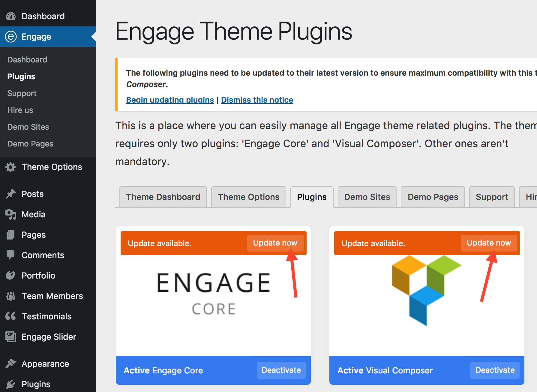Click the Testimonials quote-mark icon
The height and width of the screenshot is (392, 537).
click(x=11, y=316)
